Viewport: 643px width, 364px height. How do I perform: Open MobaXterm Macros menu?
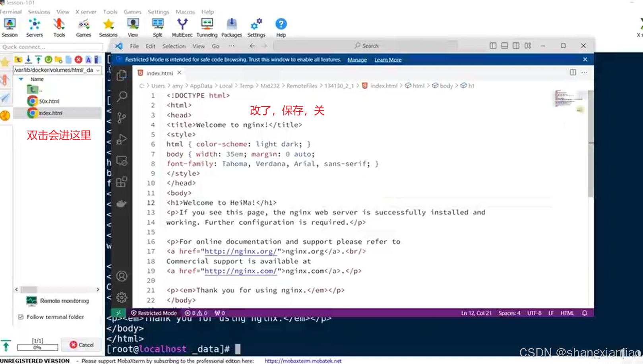pyautogui.click(x=185, y=12)
